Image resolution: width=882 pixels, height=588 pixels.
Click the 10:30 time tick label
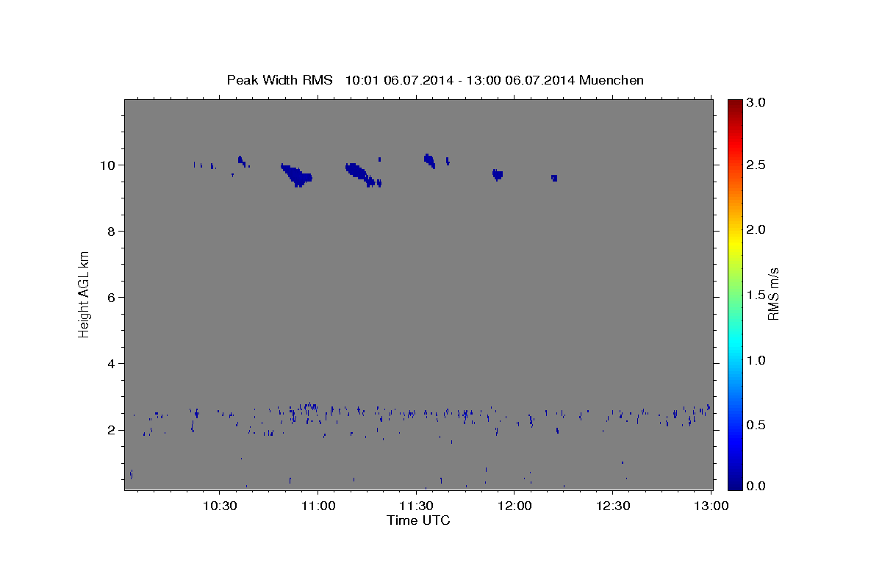(x=219, y=506)
